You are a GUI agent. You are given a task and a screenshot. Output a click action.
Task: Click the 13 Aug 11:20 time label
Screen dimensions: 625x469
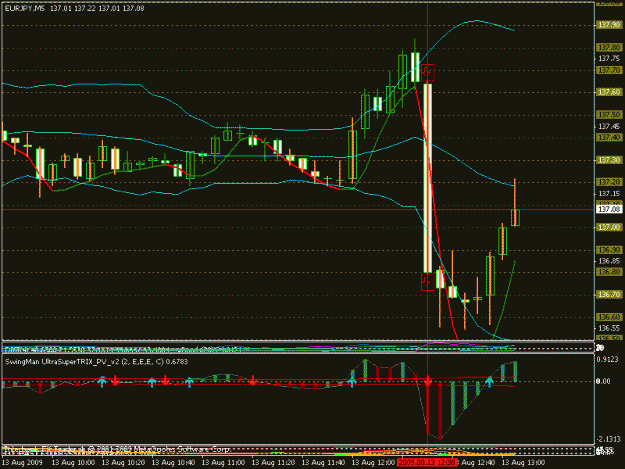point(273,463)
